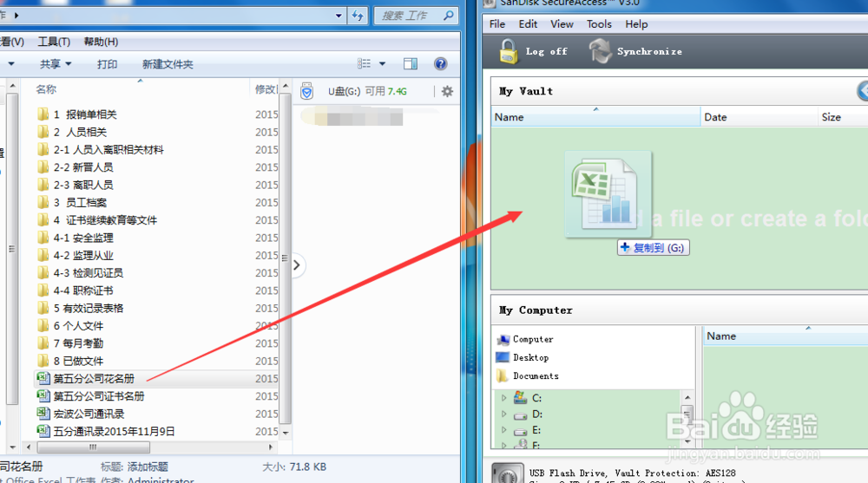
Task: Click the search magnifier icon
Action: tap(449, 16)
